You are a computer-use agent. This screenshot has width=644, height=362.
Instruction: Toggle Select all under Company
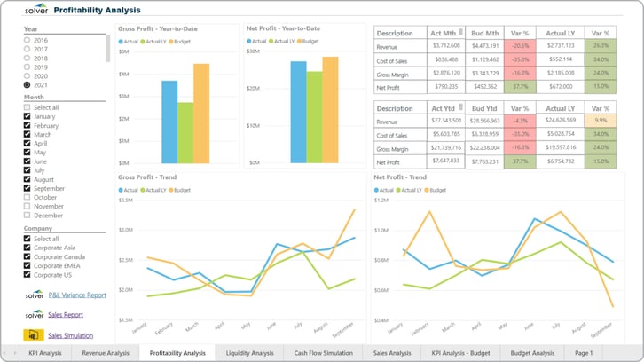27,239
